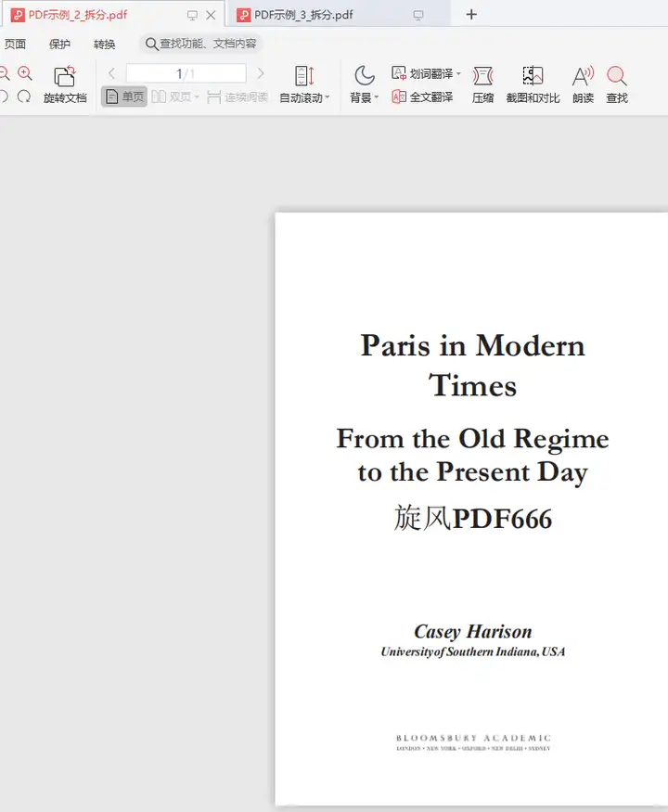Toggle 划词翻译 word translation
Image resolution: width=668 pixels, height=812 pixels.
point(422,73)
